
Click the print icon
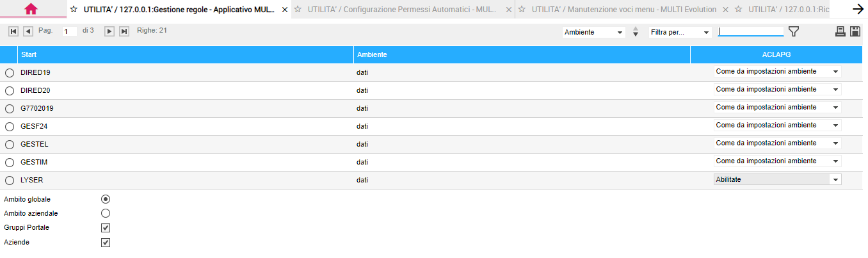click(840, 31)
